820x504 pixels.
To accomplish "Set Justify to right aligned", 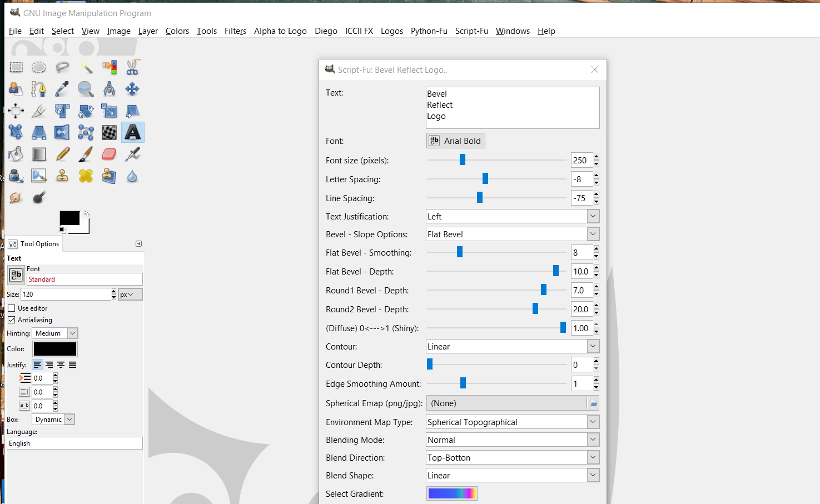I will 49,365.
